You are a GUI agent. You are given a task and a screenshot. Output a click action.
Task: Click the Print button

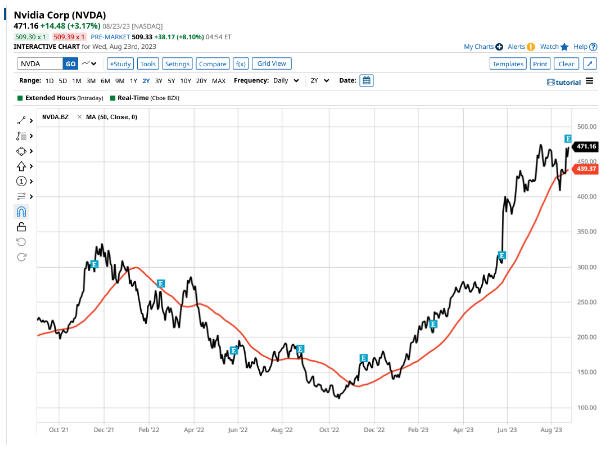click(x=540, y=64)
